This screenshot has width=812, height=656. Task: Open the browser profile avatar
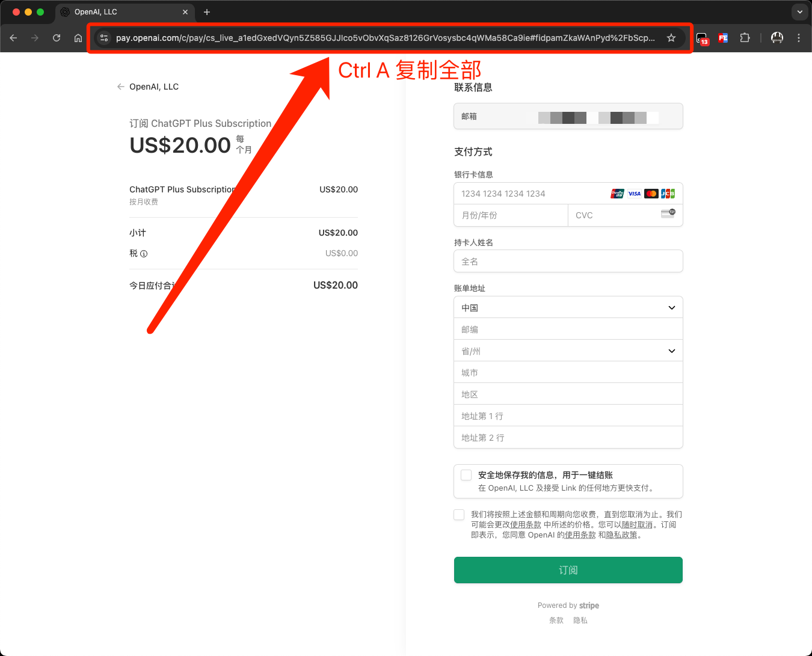(x=777, y=38)
